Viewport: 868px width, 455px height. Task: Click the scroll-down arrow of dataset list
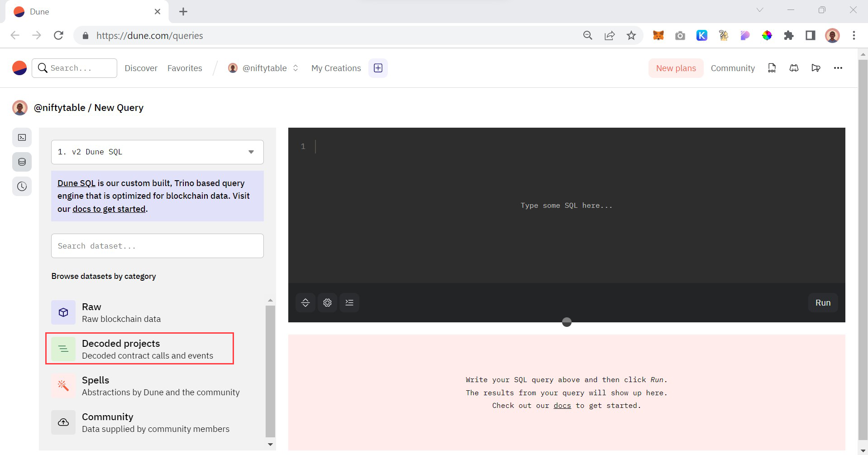pyautogui.click(x=270, y=445)
